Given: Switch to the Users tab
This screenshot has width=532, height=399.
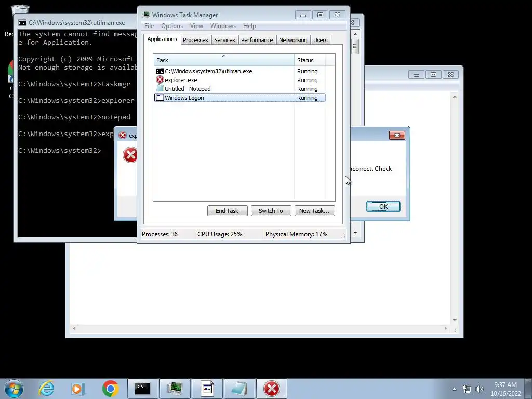Looking at the screenshot, I should [320, 40].
